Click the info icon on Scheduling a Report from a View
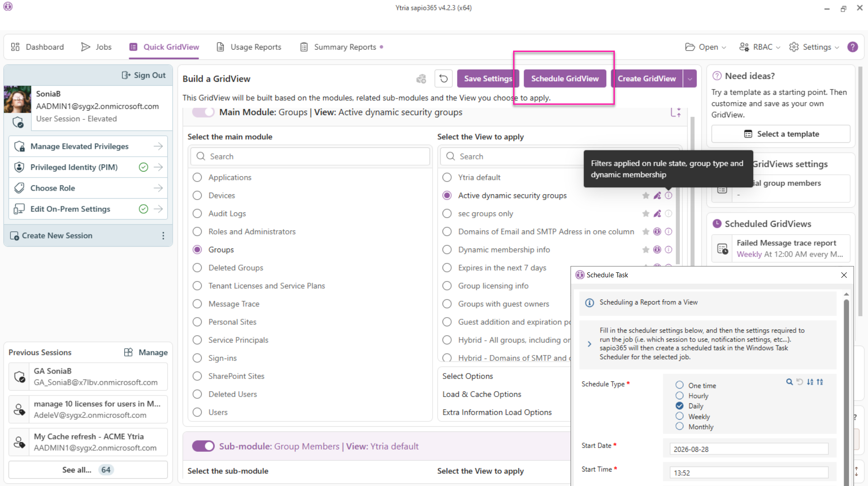Screen dimensions: 868x486 pos(590,303)
